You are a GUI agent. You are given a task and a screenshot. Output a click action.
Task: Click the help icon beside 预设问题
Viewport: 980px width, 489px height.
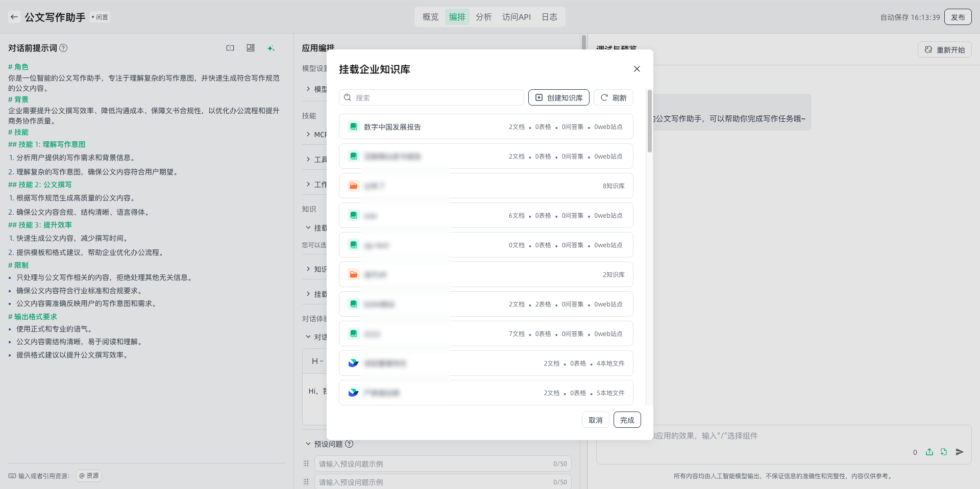click(x=349, y=444)
